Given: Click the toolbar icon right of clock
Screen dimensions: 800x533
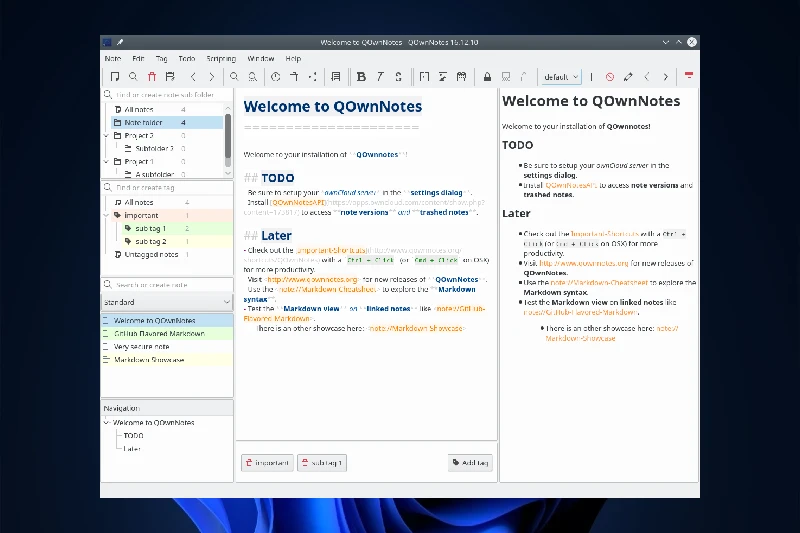Looking at the screenshot, I should click(x=294, y=77).
